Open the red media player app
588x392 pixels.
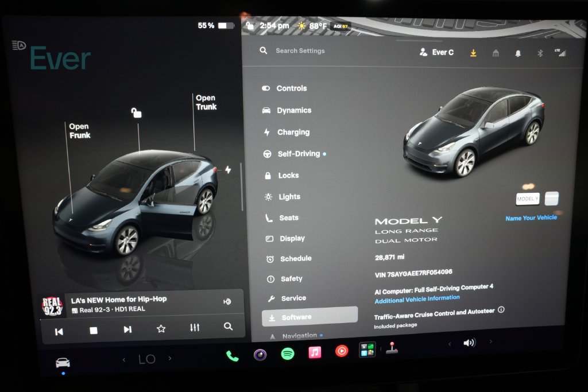tap(342, 351)
